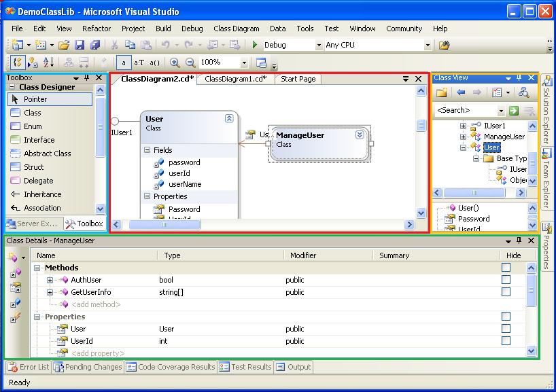Expand the IUser1 node in Class View
556x392 pixels.
pyautogui.click(x=463, y=126)
